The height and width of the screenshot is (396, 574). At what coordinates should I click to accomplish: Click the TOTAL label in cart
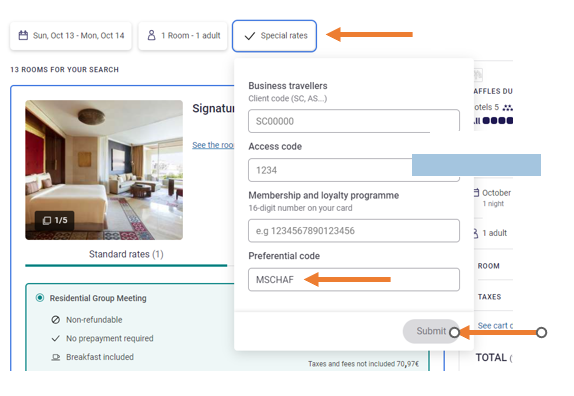[x=491, y=358]
